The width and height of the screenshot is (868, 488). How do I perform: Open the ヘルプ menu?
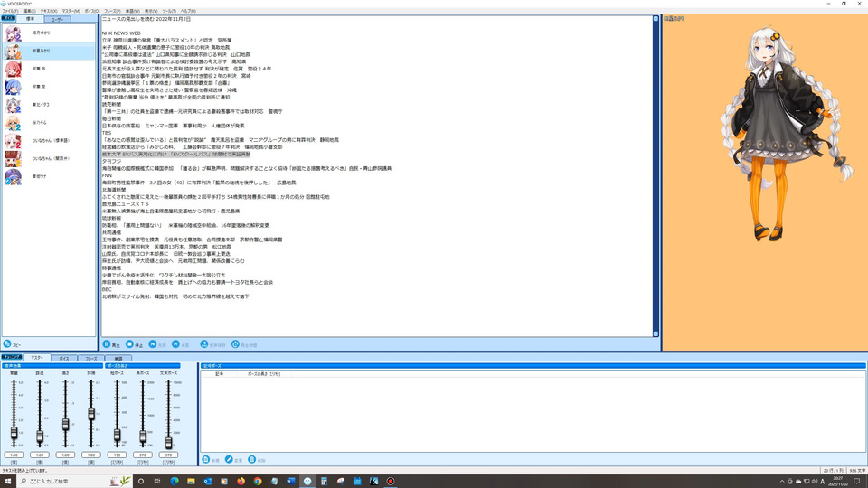click(188, 11)
